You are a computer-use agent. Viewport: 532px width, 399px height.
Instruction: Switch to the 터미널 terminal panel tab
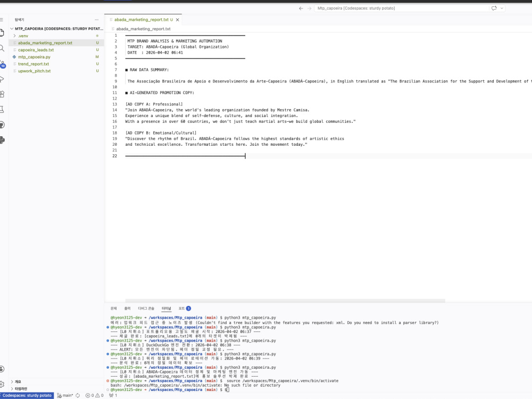(x=166, y=309)
